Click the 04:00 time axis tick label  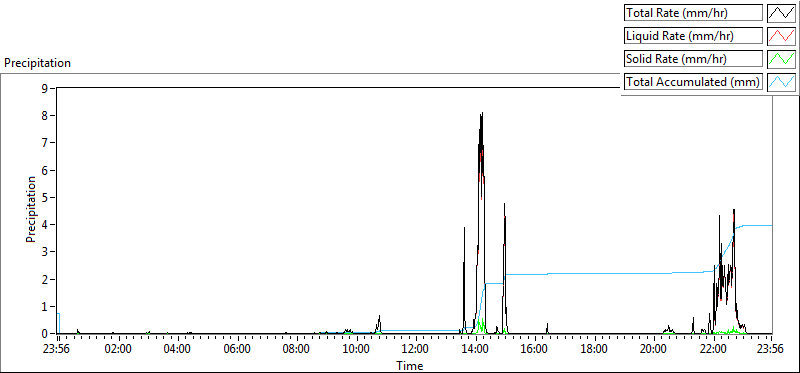(x=178, y=350)
